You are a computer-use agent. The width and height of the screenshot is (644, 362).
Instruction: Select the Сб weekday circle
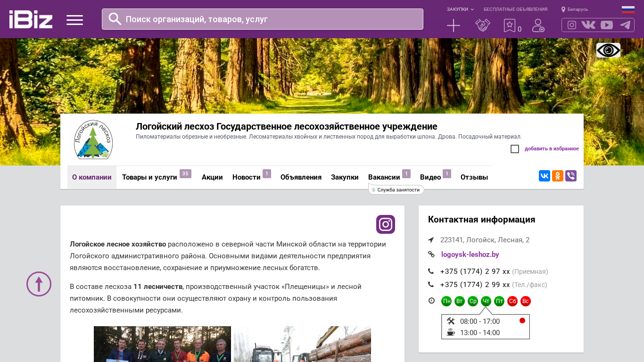click(512, 301)
